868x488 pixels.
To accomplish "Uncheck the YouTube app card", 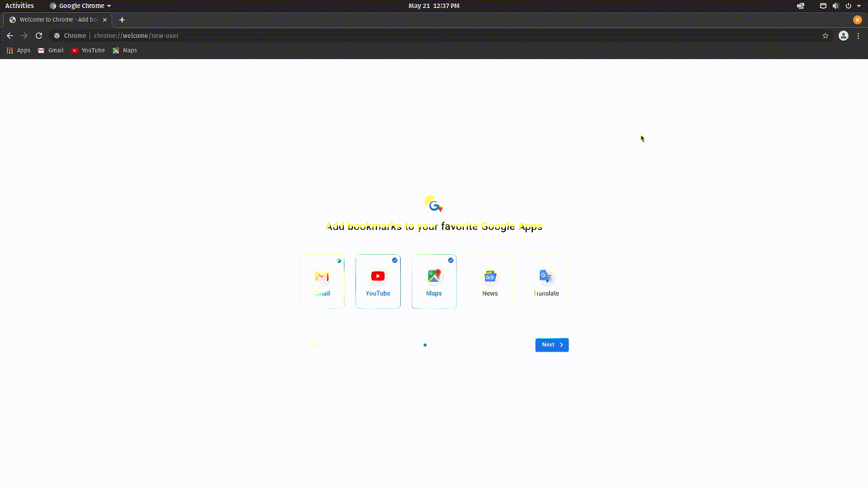I will [378, 281].
